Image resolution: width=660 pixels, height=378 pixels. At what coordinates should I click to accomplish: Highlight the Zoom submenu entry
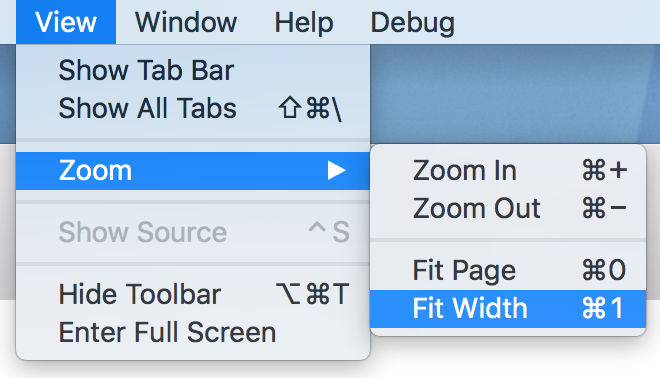pyautogui.click(x=193, y=170)
